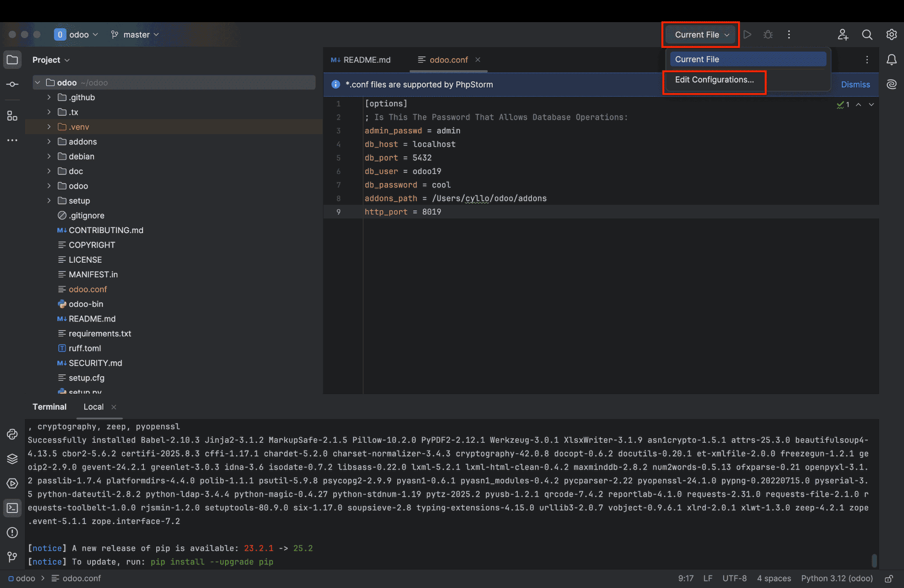Viewport: 904px width, 588px height.
Task: Select Edit Configurations menu entry
Action: [714, 80]
